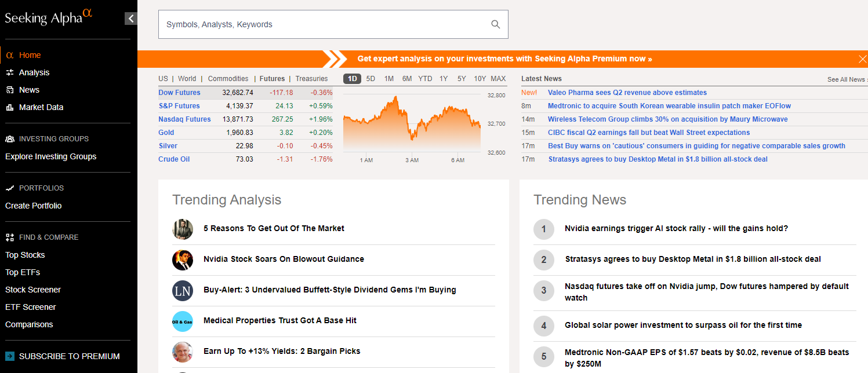Open Stock Screener
Viewport: 868px width, 373px height.
[33, 290]
